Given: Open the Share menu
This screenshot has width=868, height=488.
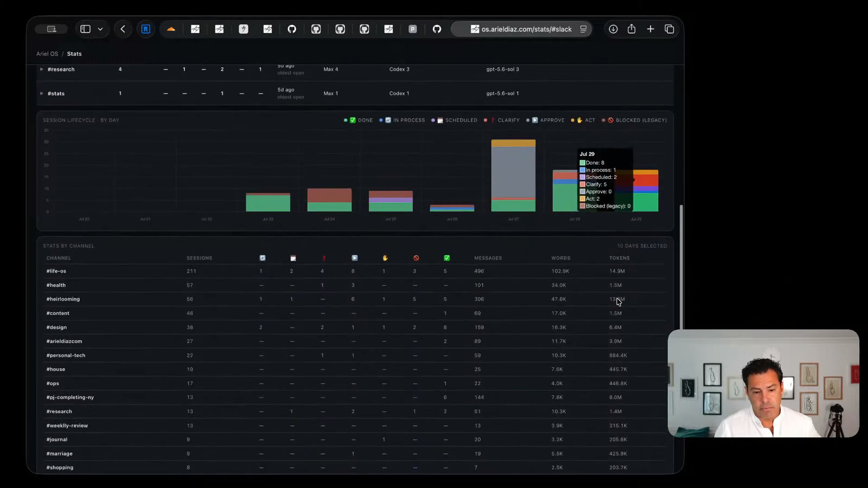Looking at the screenshot, I should click(631, 29).
